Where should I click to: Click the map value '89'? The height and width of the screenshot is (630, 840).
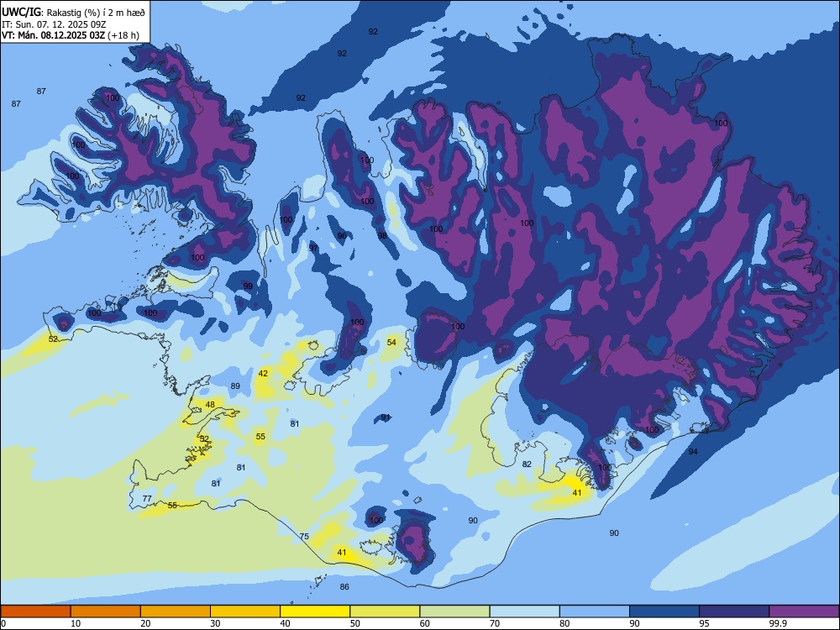(235, 386)
